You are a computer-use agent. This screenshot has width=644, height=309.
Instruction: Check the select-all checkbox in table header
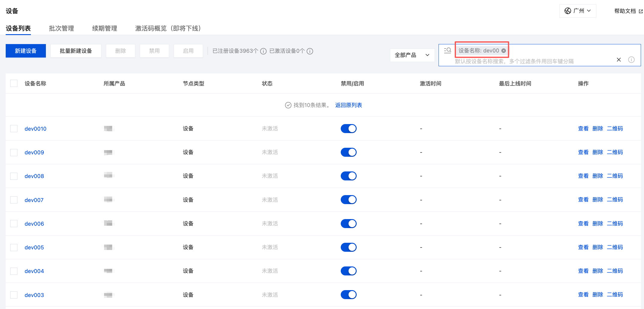coord(14,83)
